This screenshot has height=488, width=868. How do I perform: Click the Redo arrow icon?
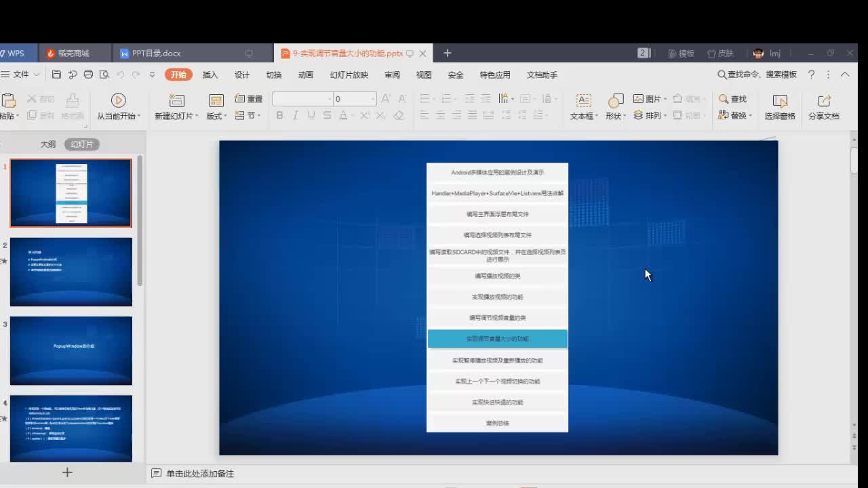pos(136,75)
